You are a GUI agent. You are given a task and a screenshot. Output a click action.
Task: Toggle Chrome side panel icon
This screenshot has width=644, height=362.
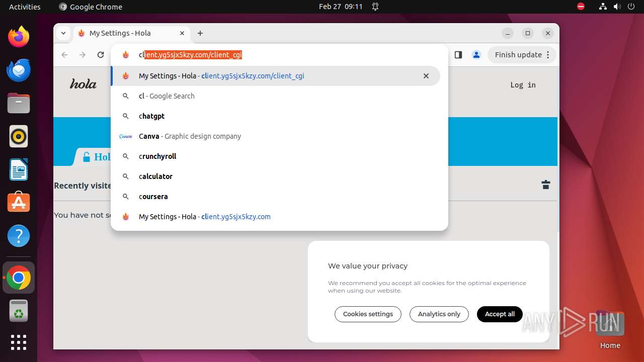coord(458,55)
